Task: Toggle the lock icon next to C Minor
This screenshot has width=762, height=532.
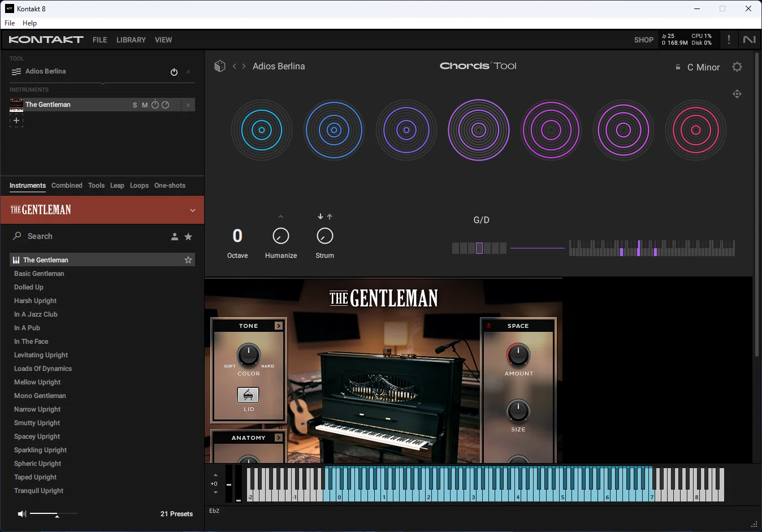Action: 678,67
